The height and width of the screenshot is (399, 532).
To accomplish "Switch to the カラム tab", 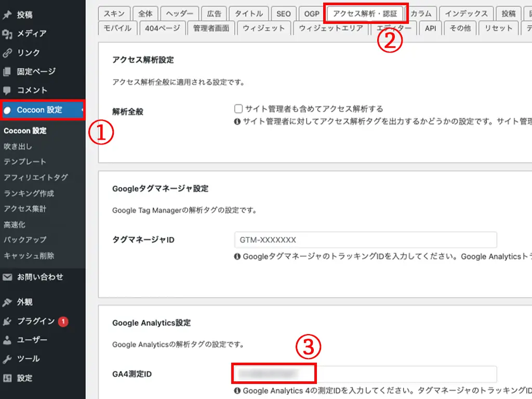I will [x=421, y=14].
